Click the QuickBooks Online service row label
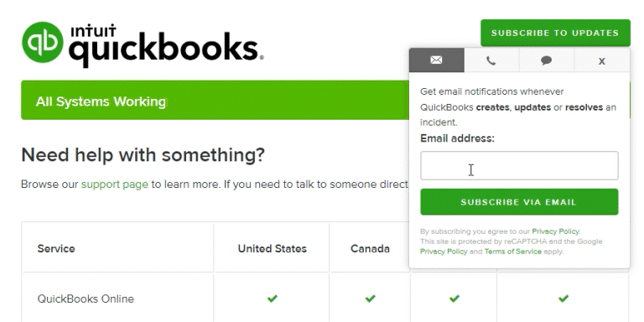The width and height of the screenshot is (644, 322). [86, 299]
